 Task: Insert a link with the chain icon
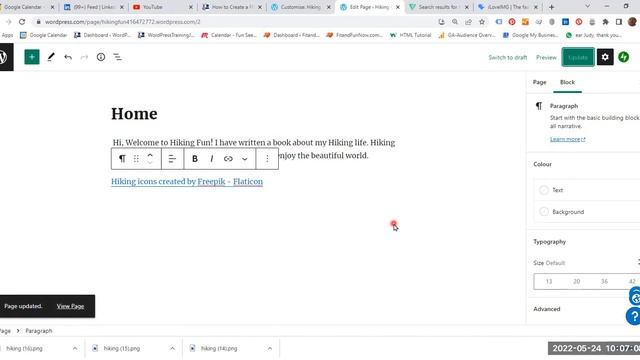[x=228, y=159]
